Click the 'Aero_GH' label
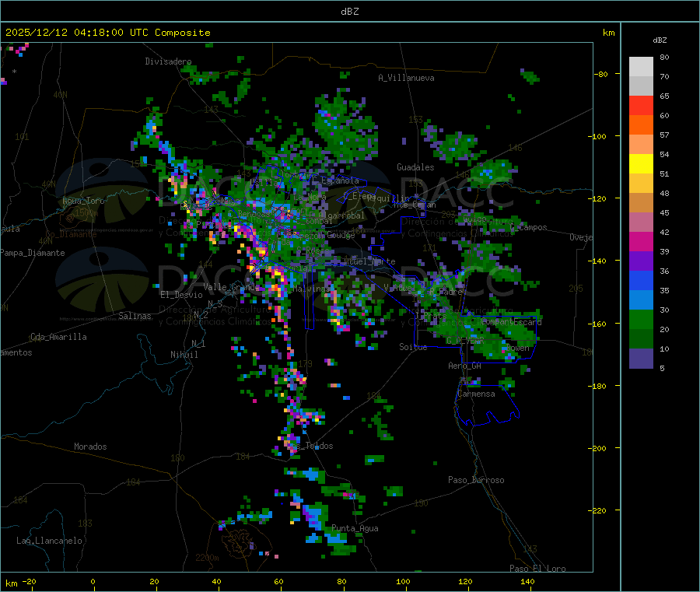Screen dimensions: 700x592 pyautogui.click(x=465, y=366)
